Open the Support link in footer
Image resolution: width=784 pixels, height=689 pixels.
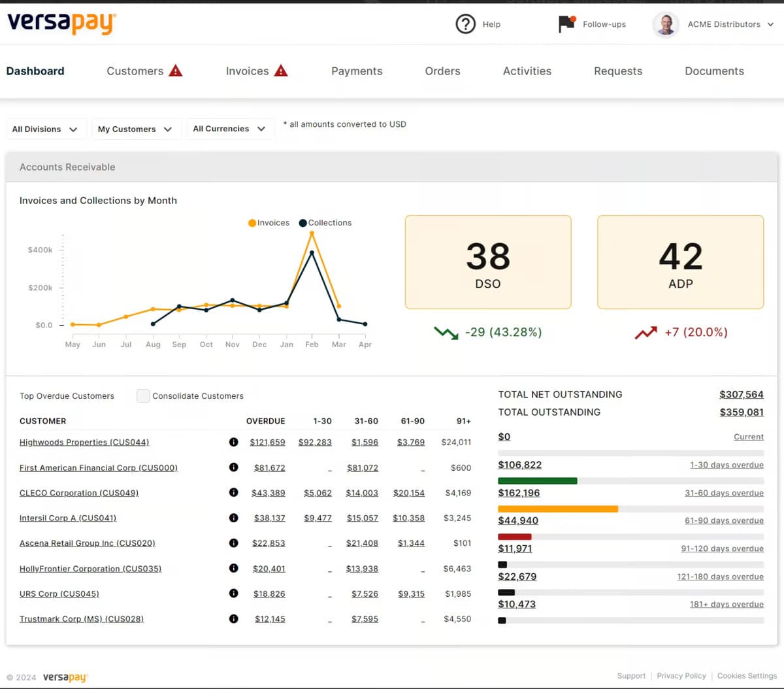(631, 676)
